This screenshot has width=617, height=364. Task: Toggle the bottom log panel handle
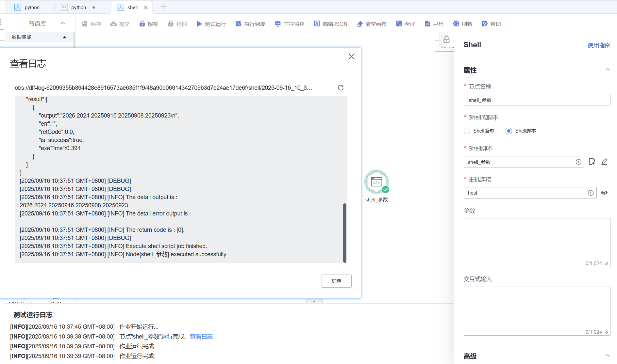click(314, 301)
